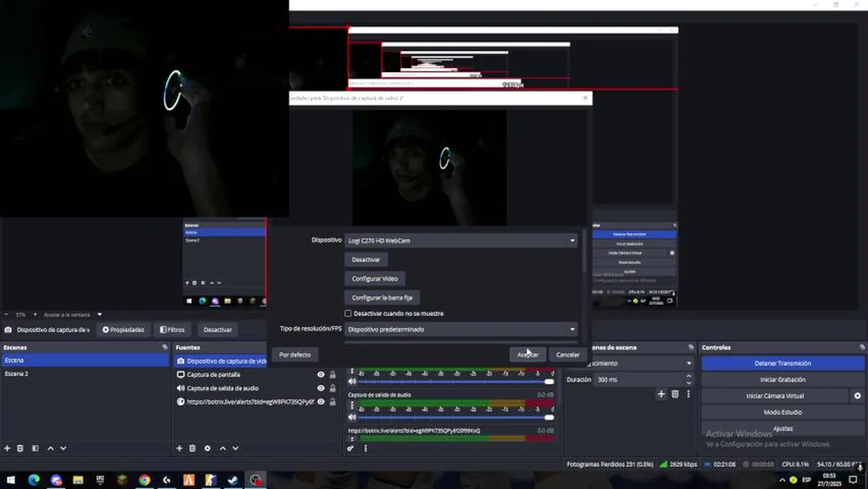Lock the botrix.live alerts source

coord(333,401)
